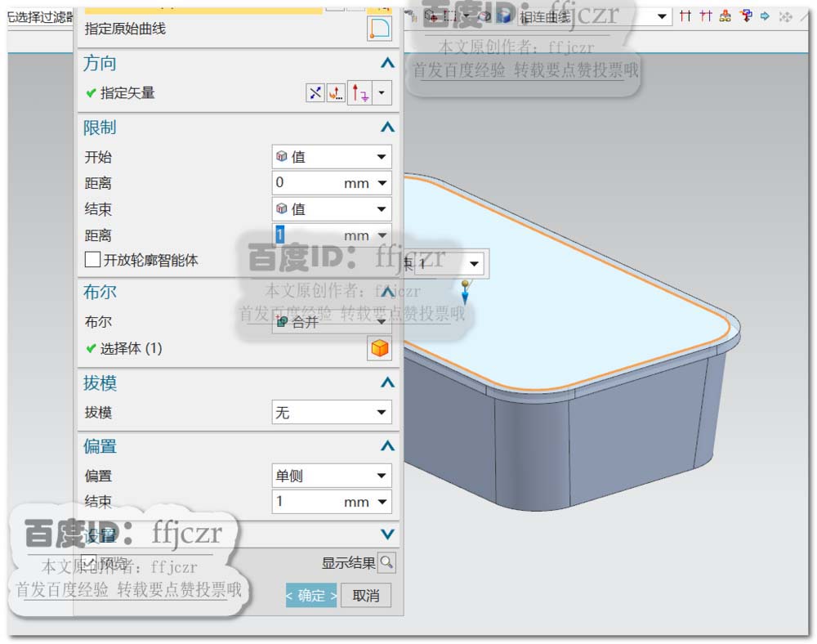817x644 pixels.
Task: Click the specify original curve icon
Action: [x=379, y=28]
